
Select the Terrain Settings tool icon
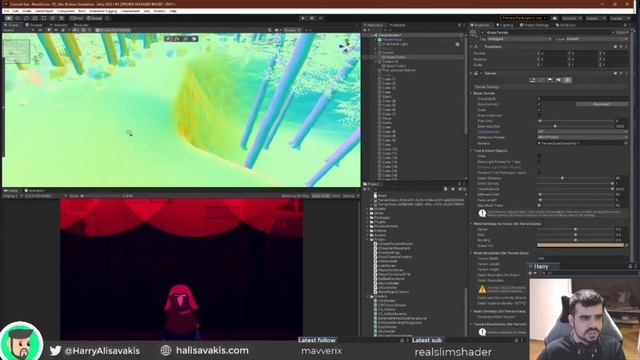tap(567, 80)
